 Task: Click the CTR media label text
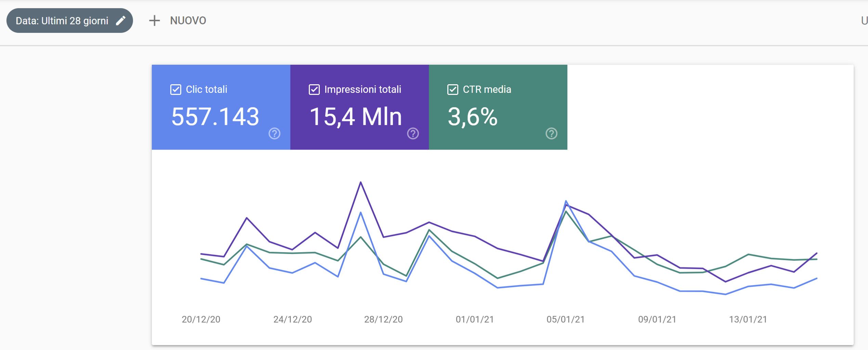click(x=487, y=90)
